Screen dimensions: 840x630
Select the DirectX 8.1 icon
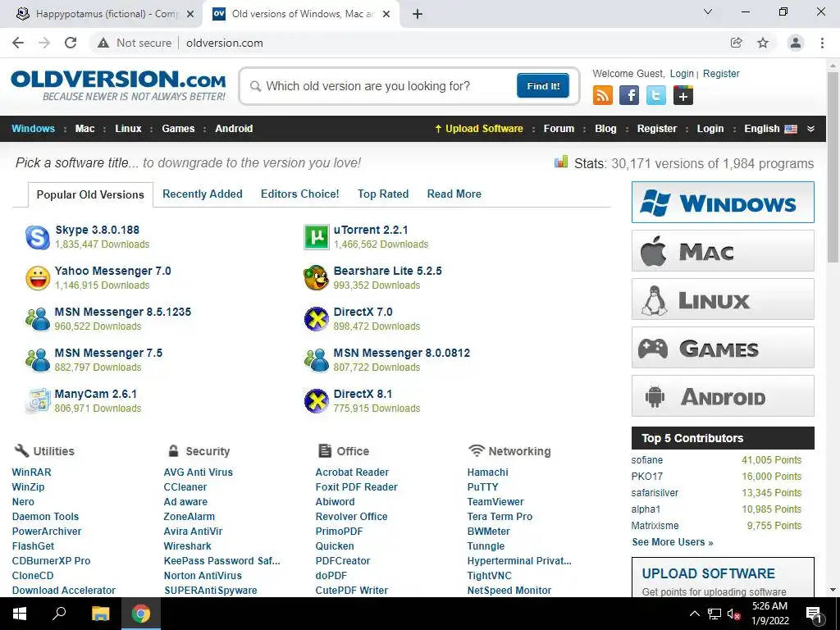click(317, 401)
